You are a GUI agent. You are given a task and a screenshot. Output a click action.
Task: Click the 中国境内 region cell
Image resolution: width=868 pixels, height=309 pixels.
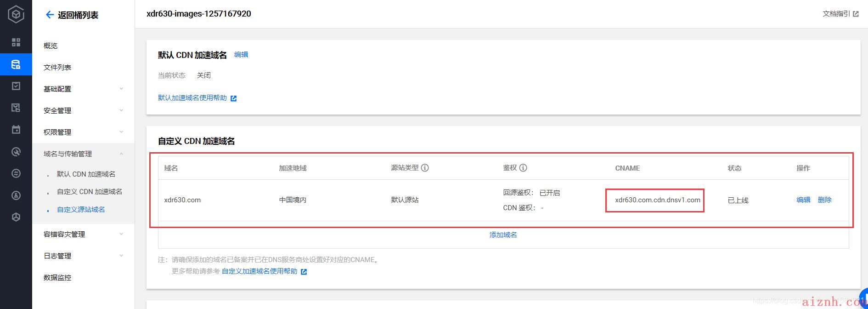[x=293, y=200]
